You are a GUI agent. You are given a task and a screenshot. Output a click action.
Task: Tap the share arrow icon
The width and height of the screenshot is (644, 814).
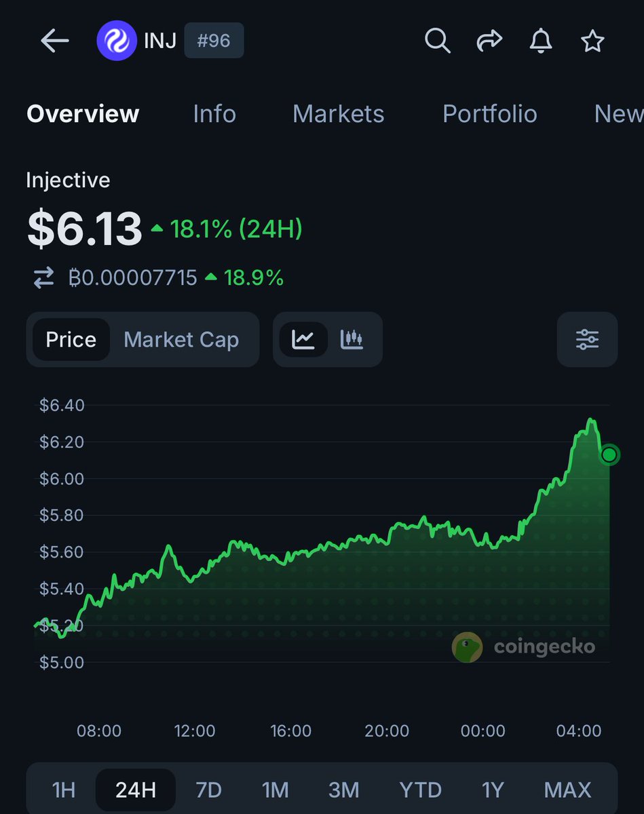[489, 41]
